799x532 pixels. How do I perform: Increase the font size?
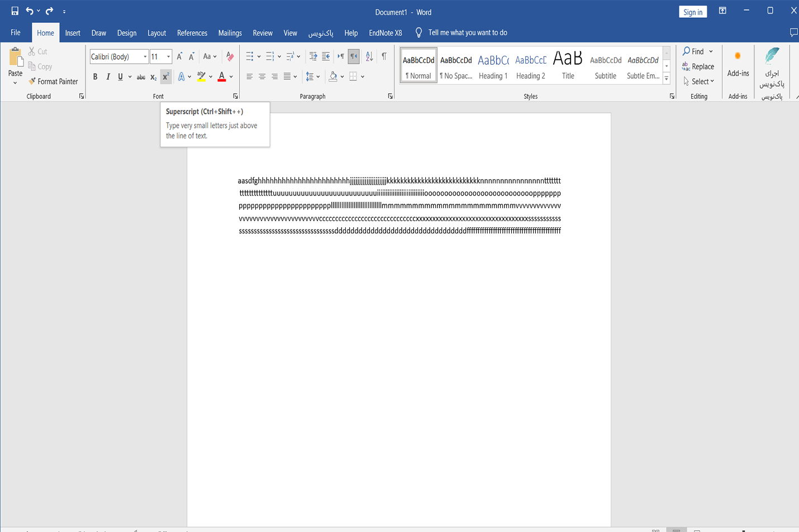[x=179, y=56]
